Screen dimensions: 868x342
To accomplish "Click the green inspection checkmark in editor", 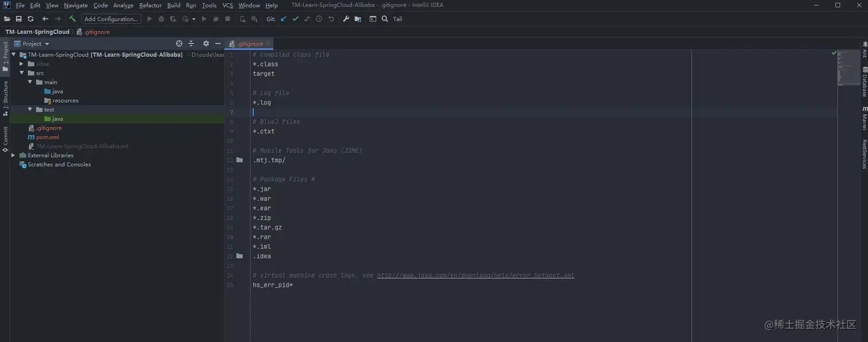I will point(834,53).
